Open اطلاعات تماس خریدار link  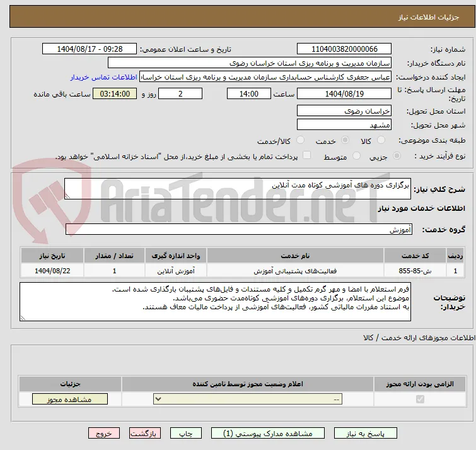click(104, 77)
